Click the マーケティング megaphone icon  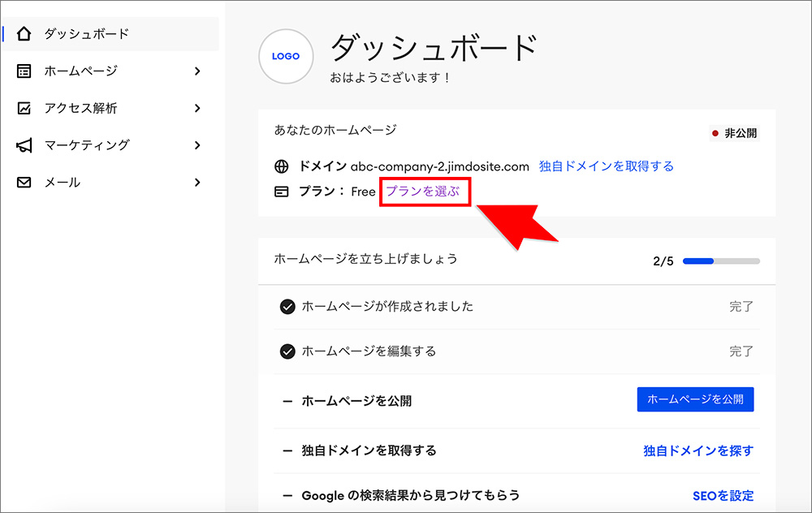24,145
